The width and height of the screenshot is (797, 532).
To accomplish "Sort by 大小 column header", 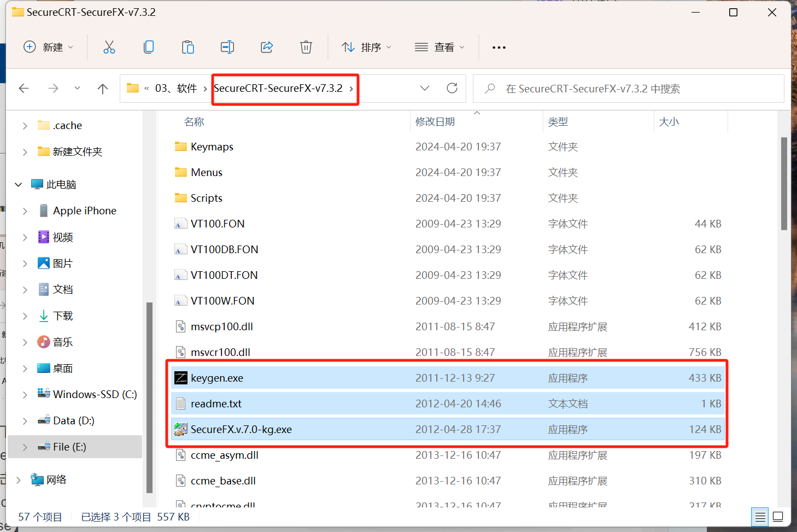I will (669, 121).
